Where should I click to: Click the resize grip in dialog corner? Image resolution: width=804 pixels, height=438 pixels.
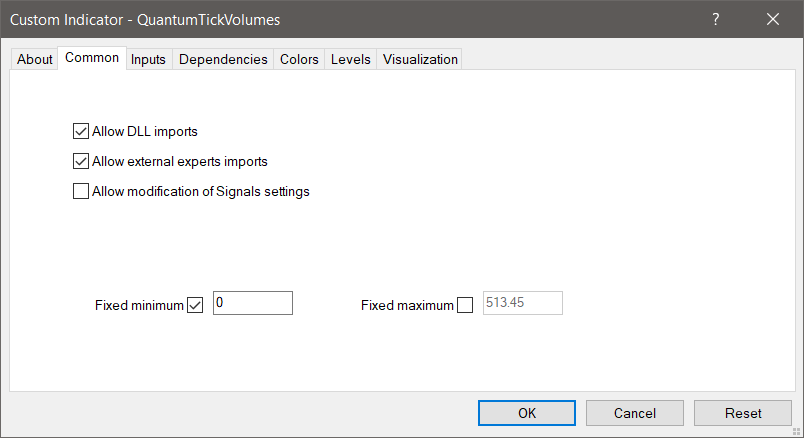click(x=797, y=431)
